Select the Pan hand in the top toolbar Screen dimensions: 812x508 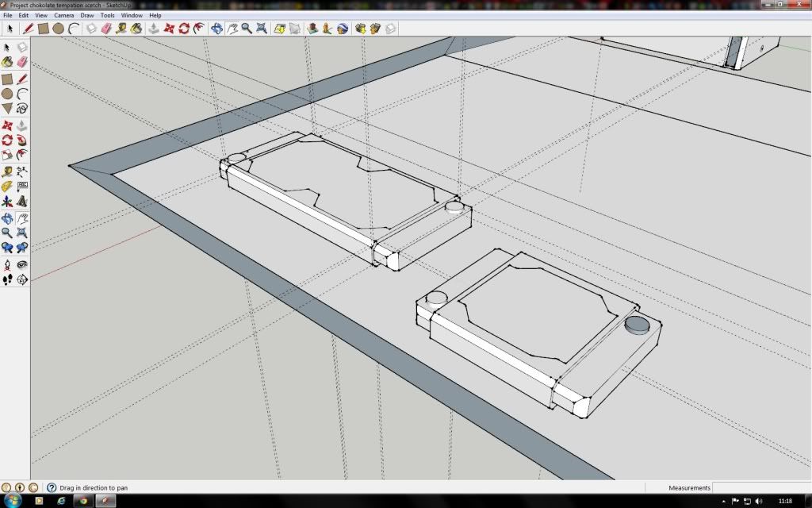(x=232, y=29)
